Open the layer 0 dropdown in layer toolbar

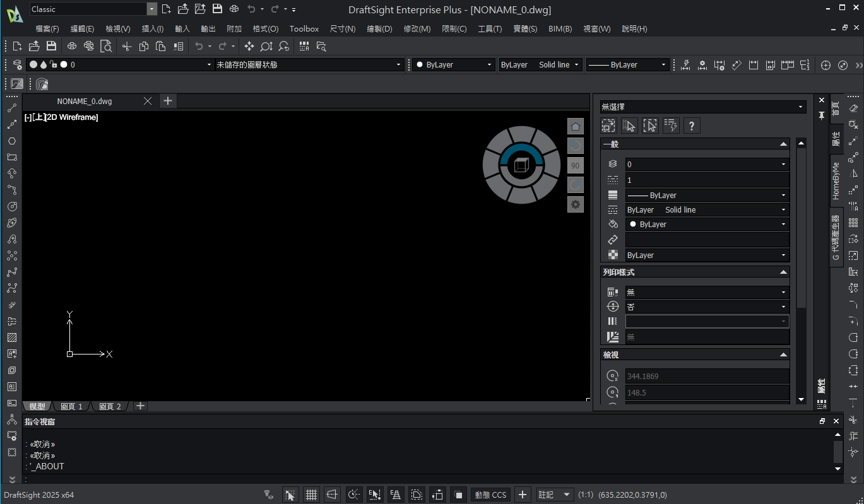coord(120,64)
